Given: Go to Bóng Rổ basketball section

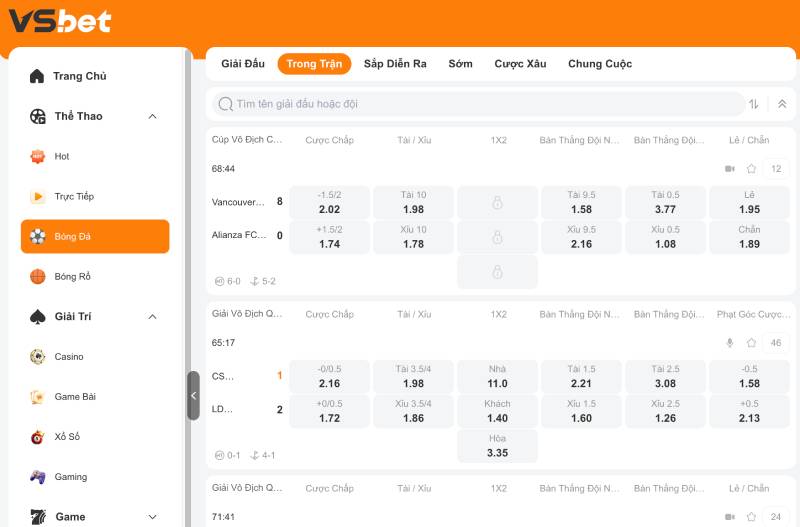Looking at the screenshot, I should (x=72, y=277).
